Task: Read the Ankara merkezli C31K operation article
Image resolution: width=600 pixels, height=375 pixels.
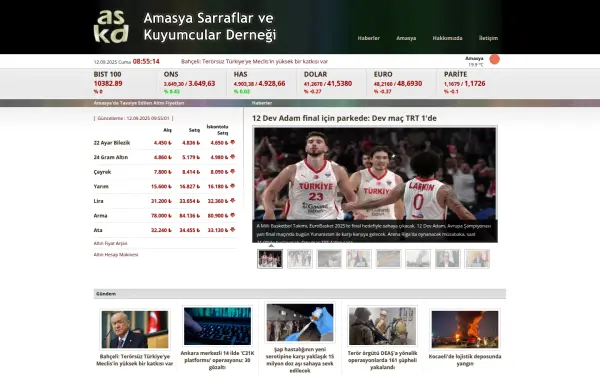Action: (217, 360)
